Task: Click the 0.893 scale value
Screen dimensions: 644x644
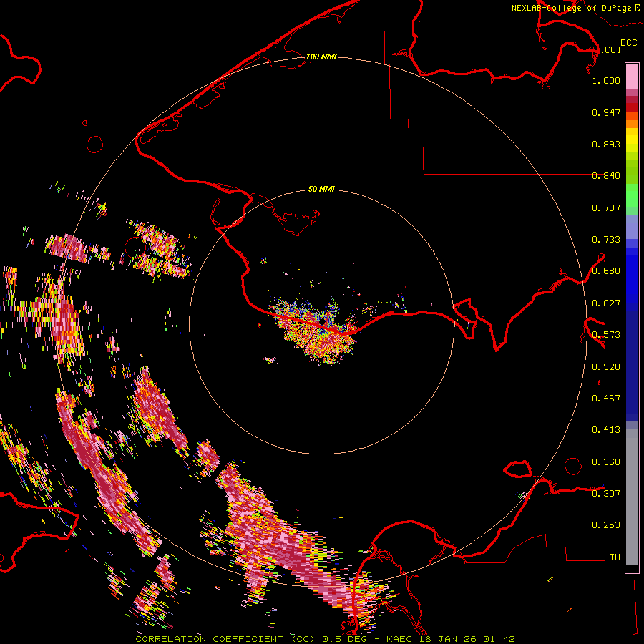Action: tap(606, 144)
